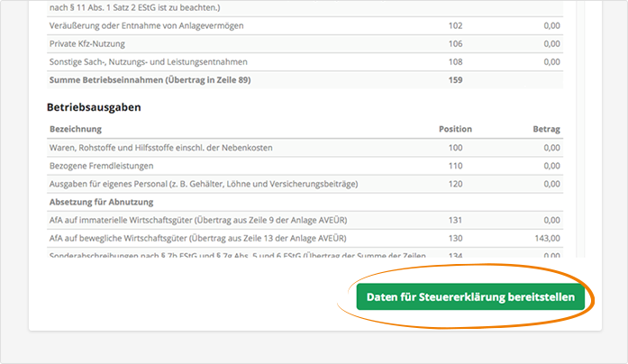This screenshot has height=364, width=628.
Task: Click 'Private Kfz-Nutzung' row label
Action: (86, 43)
